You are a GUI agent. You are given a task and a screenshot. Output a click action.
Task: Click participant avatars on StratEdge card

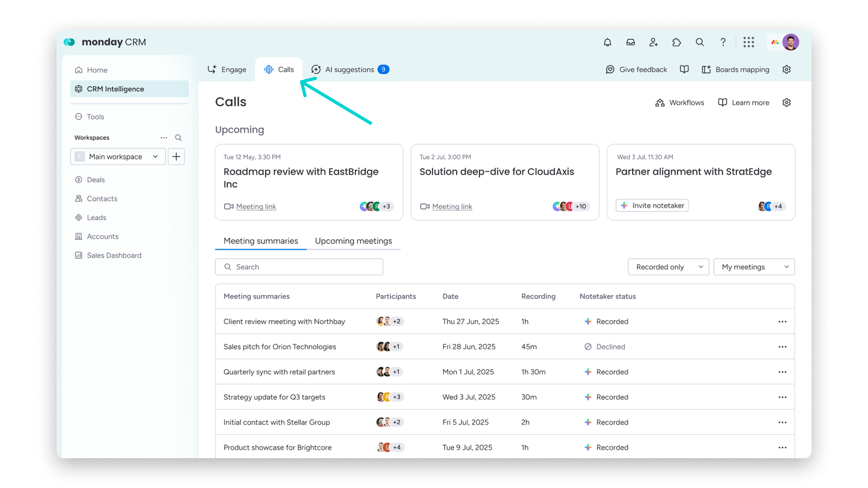pyautogui.click(x=772, y=206)
